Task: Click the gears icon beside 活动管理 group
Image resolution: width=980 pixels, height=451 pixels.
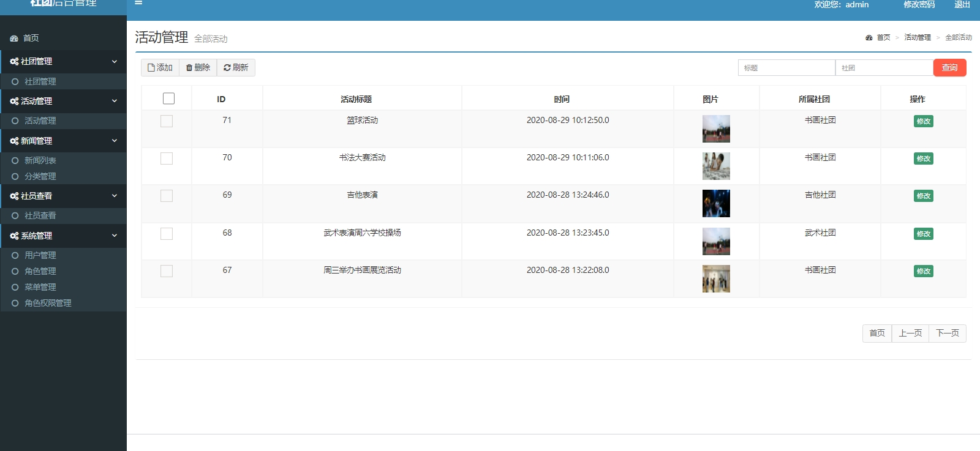Action: point(14,101)
